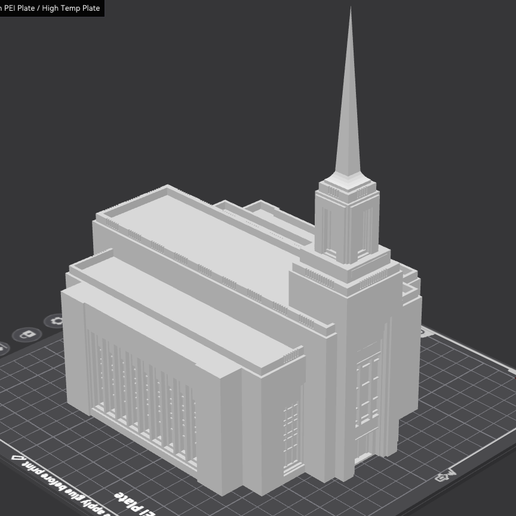Click the square tower section under the spire
The width and height of the screenshot is (516, 516).
[347, 223]
